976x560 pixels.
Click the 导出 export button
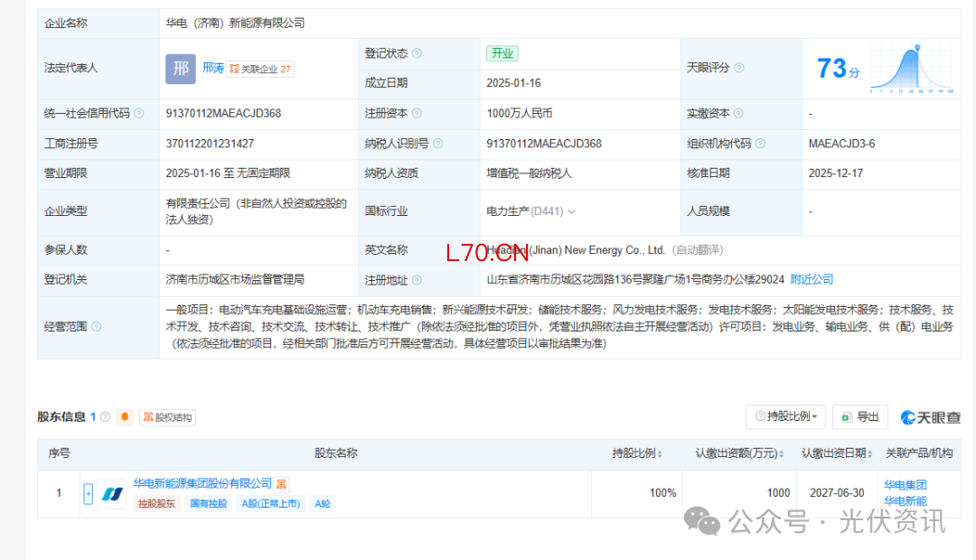859,416
